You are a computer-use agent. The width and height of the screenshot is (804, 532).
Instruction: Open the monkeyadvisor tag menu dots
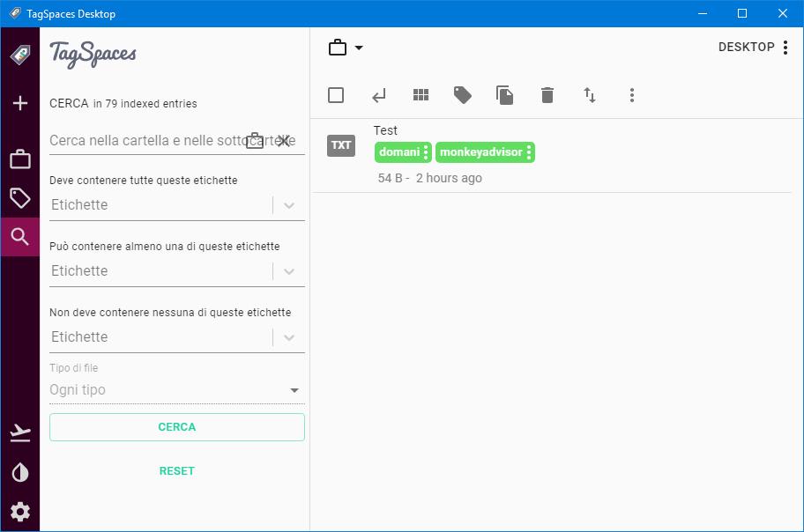pos(529,152)
